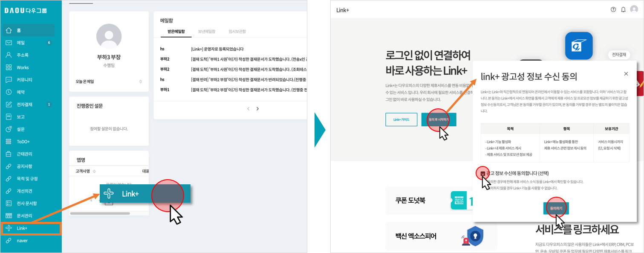Close the link+ 광고성 정보 dialog
Viewport: 644px width, 253px height.
tap(626, 74)
